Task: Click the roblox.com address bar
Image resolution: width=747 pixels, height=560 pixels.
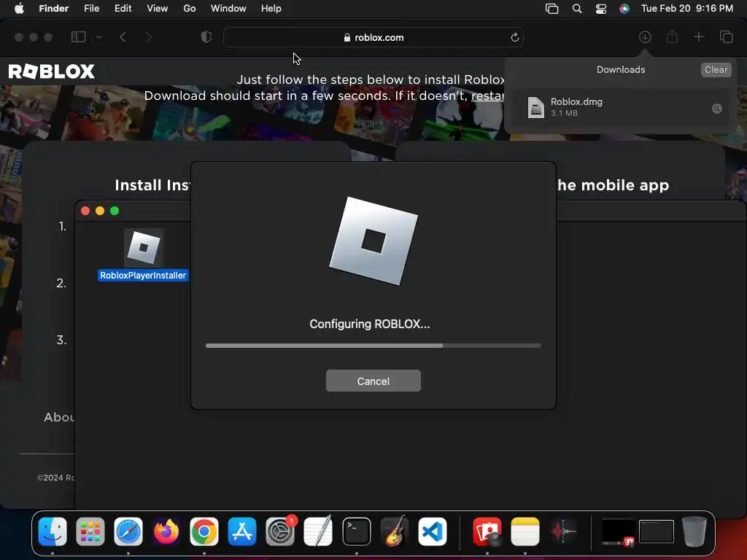Action: click(373, 38)
